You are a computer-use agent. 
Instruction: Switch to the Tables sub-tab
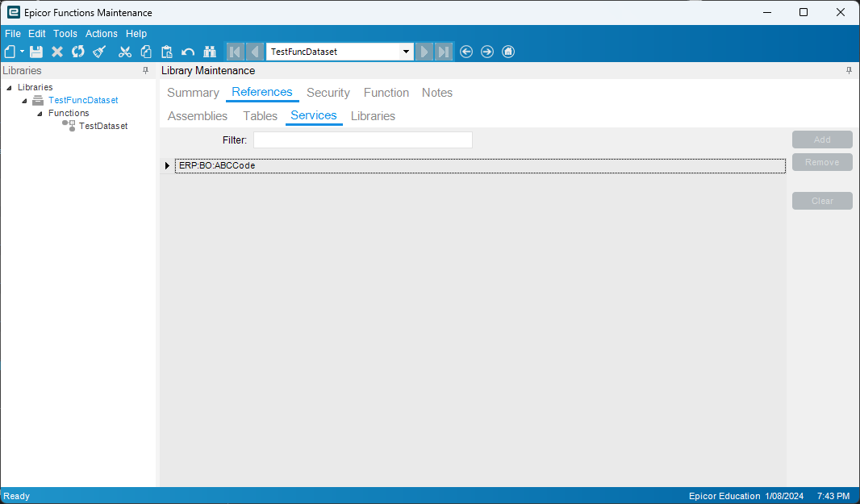[260, 116]
